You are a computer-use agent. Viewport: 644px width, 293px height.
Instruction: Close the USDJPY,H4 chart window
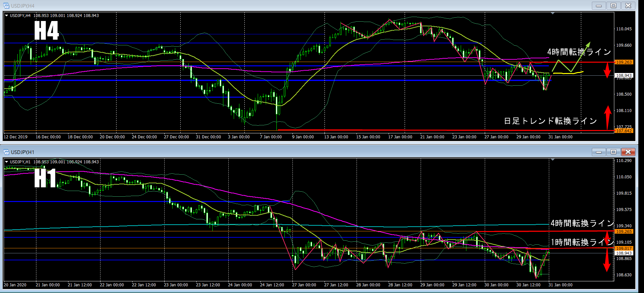click(x=628, y=6)
